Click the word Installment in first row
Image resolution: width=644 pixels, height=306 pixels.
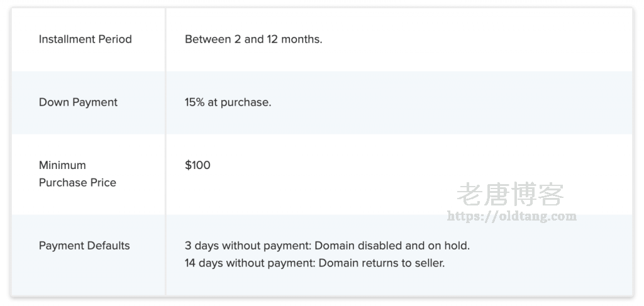[67, 40]
